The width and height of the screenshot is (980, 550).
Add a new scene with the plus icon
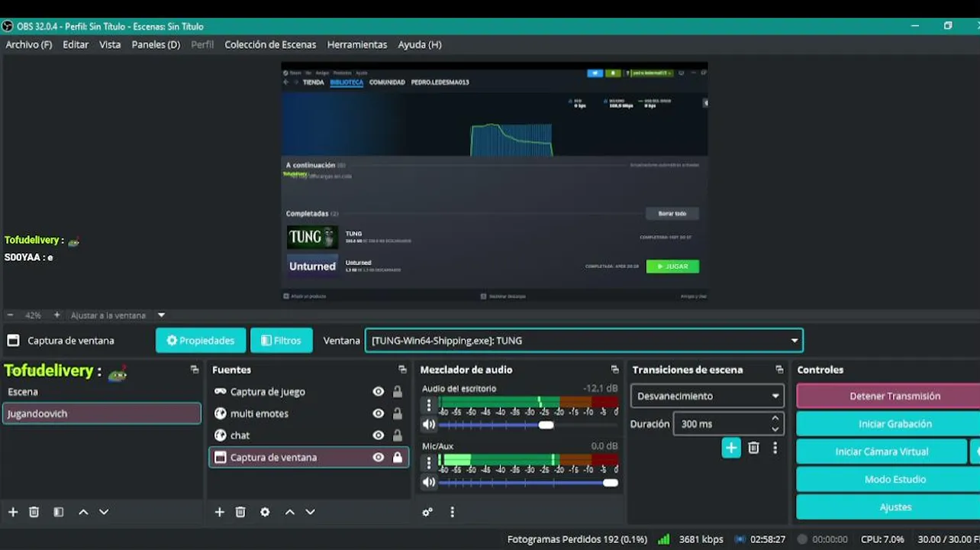click(13, 512)
